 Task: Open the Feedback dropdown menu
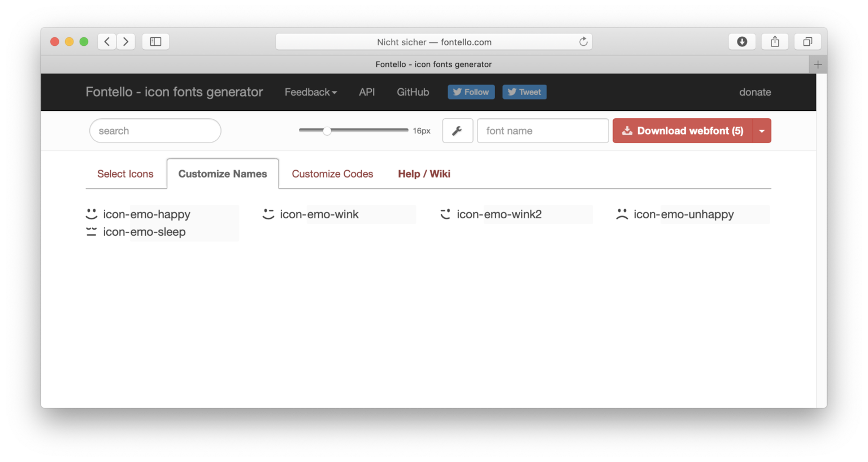click(310, 92)
